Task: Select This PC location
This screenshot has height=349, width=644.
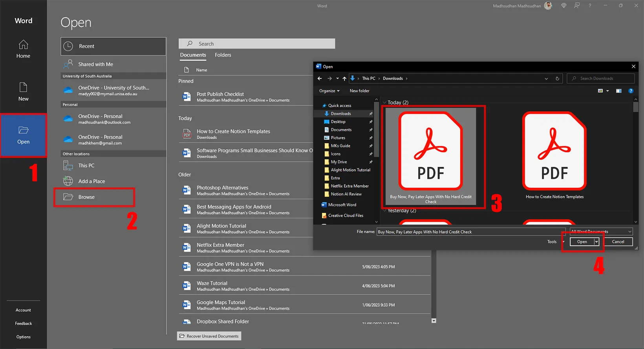Action: 113,166
